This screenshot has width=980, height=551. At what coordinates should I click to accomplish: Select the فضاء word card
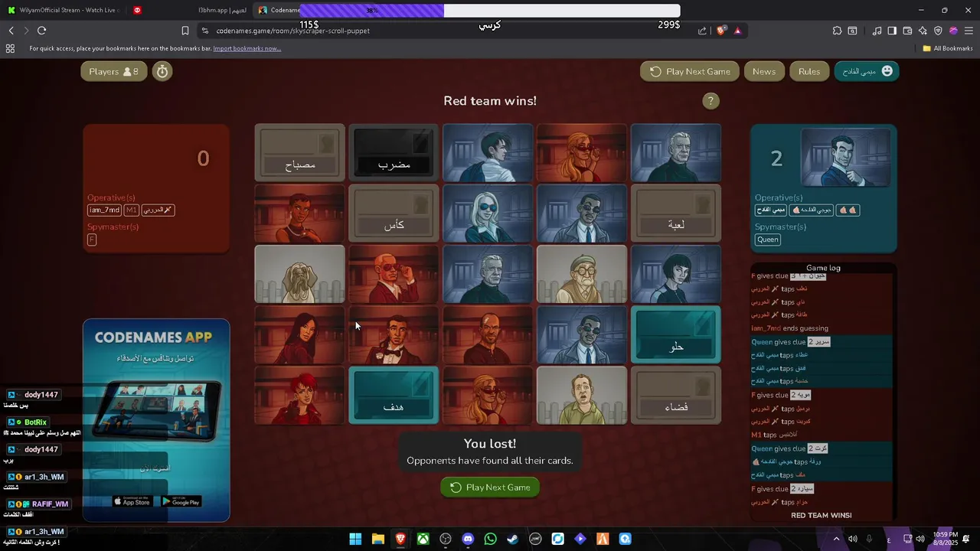point(676,395)
